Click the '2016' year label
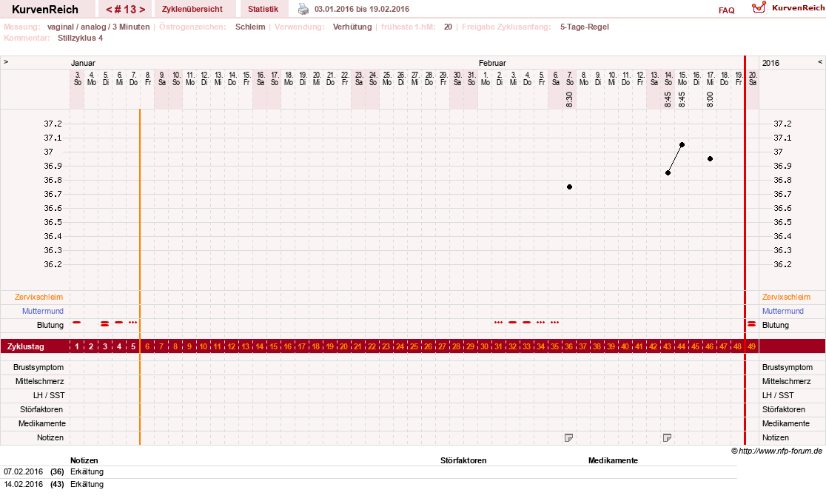The image size is (826, 504). [770, 63]
